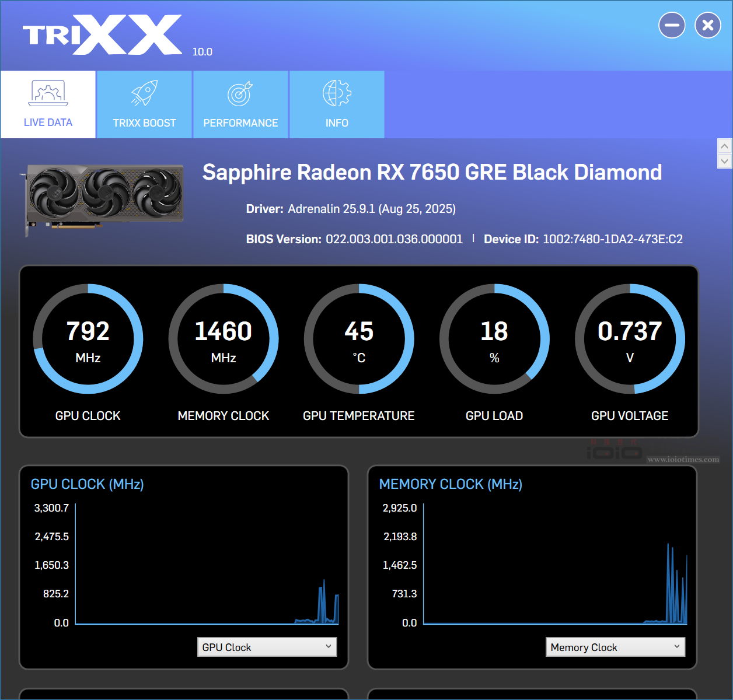
Task: Click the MEMORY CLOCK gauge label
Action: (x=224, y=416)
